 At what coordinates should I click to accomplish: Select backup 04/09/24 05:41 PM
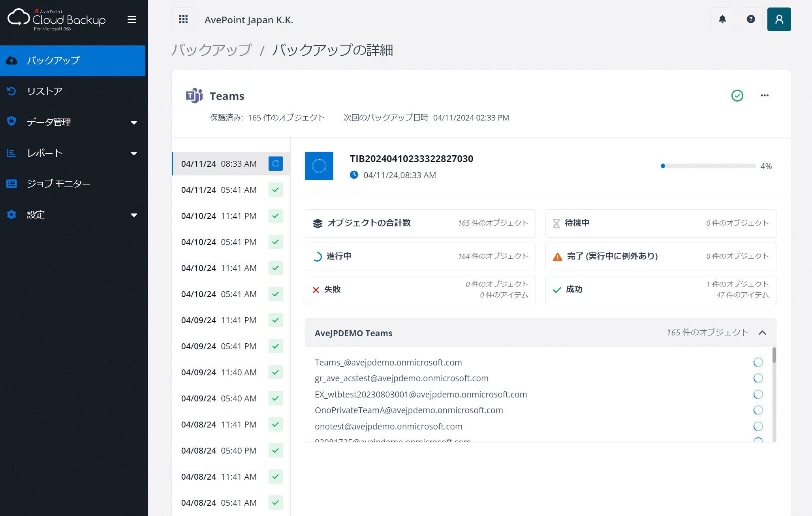(x=231, y=346)
